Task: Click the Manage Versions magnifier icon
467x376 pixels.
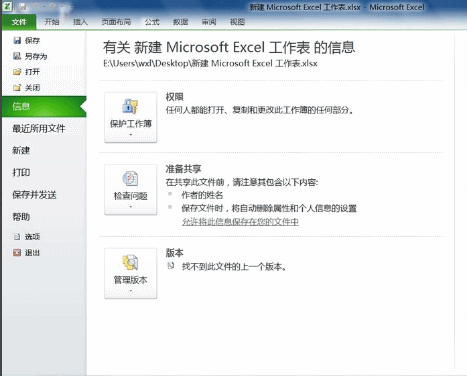Action: point(130,262)
